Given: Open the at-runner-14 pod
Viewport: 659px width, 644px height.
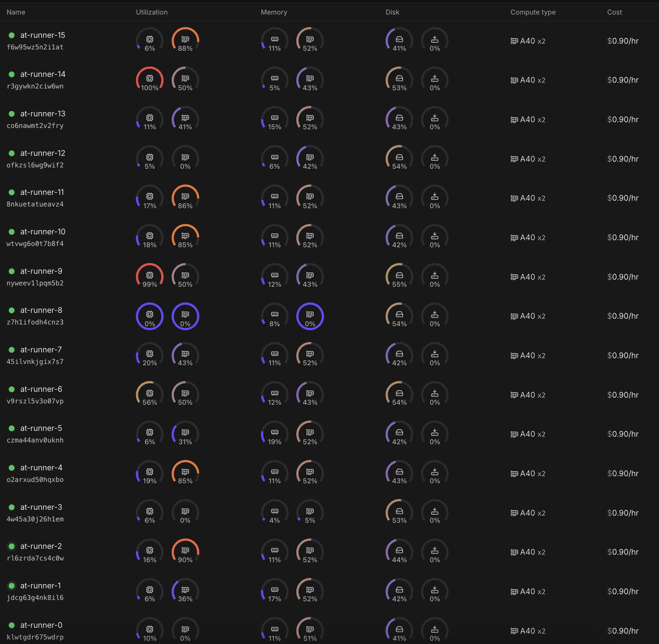Looking at the screenshot, I should tap(43, 74).
